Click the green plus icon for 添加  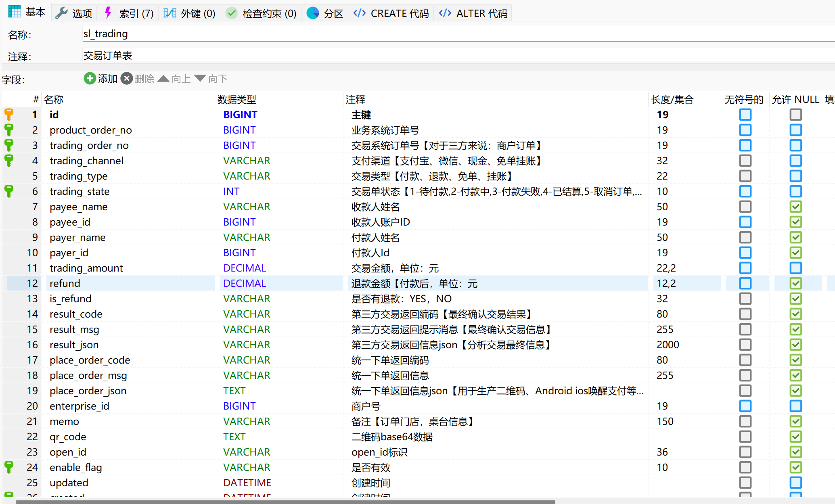click(90, 78)
